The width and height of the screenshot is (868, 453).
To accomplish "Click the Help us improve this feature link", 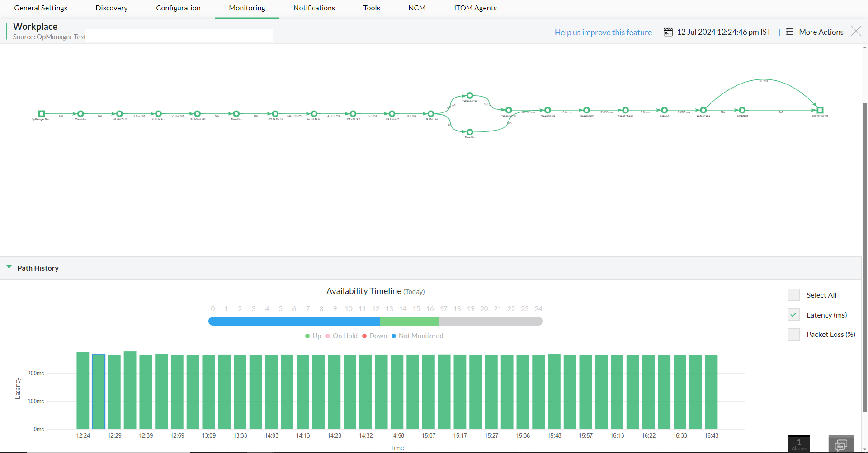I will click(x=603, y=32).
